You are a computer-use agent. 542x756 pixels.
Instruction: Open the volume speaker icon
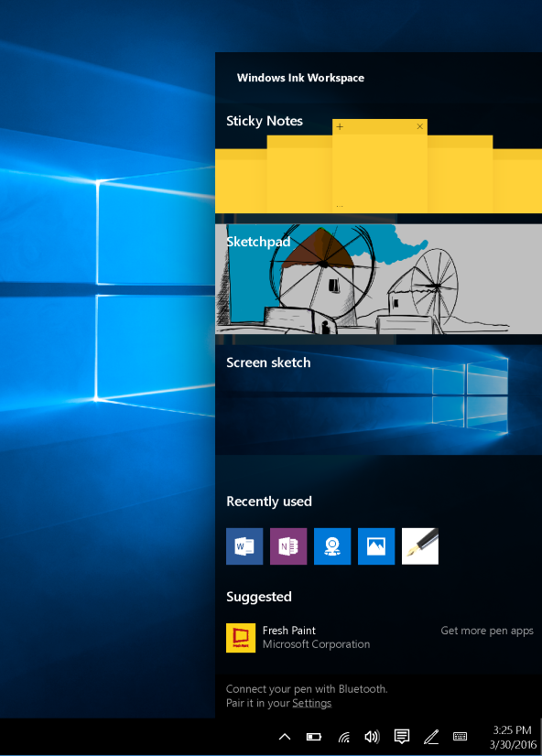(373, 737)
